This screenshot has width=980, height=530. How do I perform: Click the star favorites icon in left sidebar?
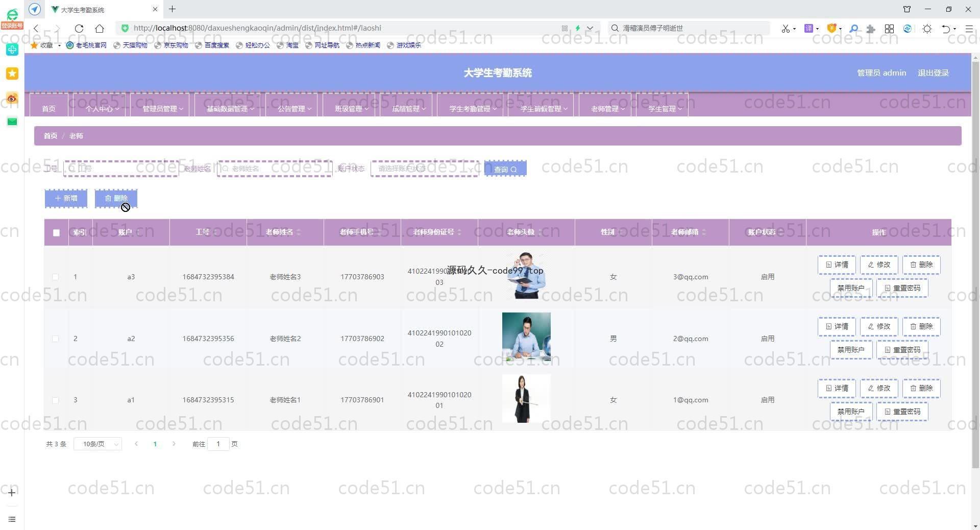point(12,74)
